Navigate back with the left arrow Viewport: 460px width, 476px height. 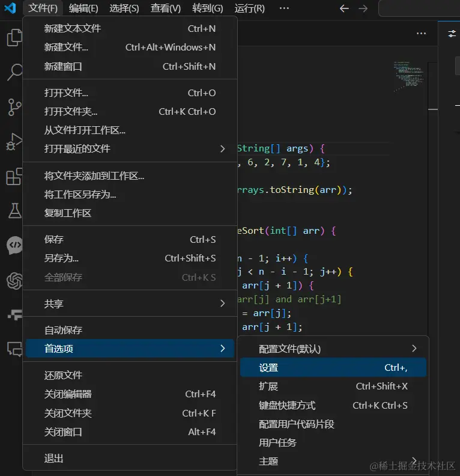tap(344, 8)
